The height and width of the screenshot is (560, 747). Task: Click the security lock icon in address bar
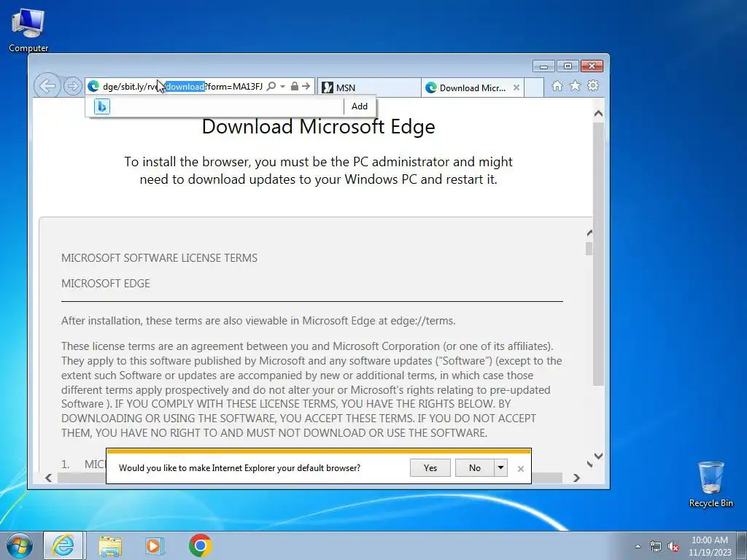[x=295, y=86]
